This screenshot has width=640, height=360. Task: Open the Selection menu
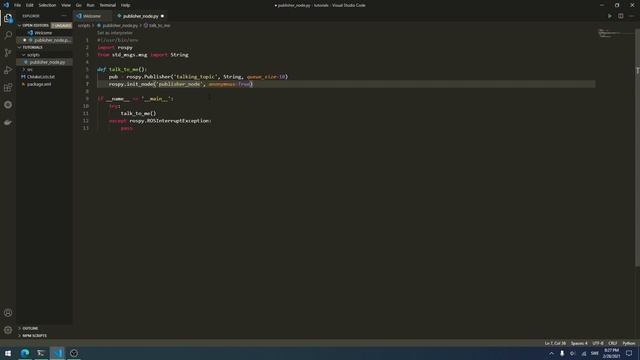coord(47,5)
